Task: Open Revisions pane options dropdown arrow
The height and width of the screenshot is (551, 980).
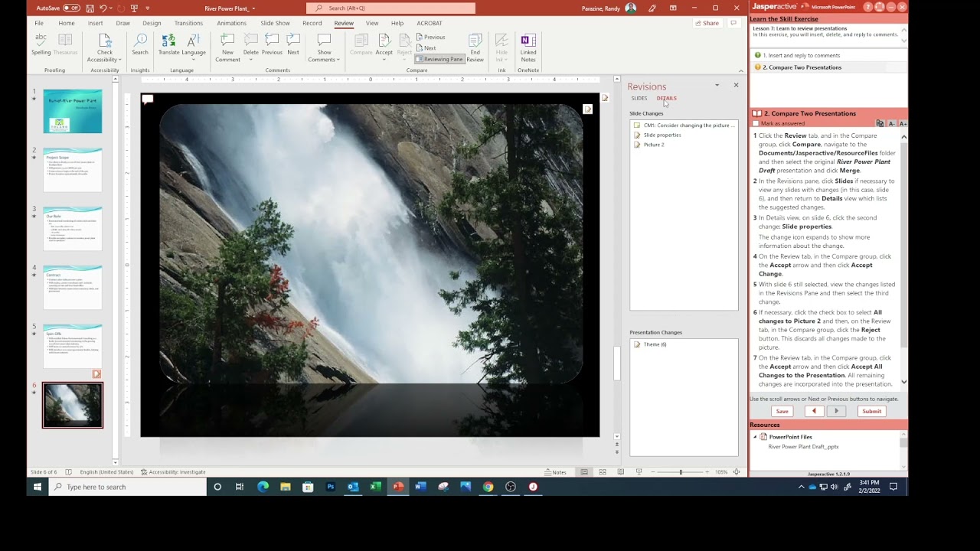Action: (x=717, y=85)
